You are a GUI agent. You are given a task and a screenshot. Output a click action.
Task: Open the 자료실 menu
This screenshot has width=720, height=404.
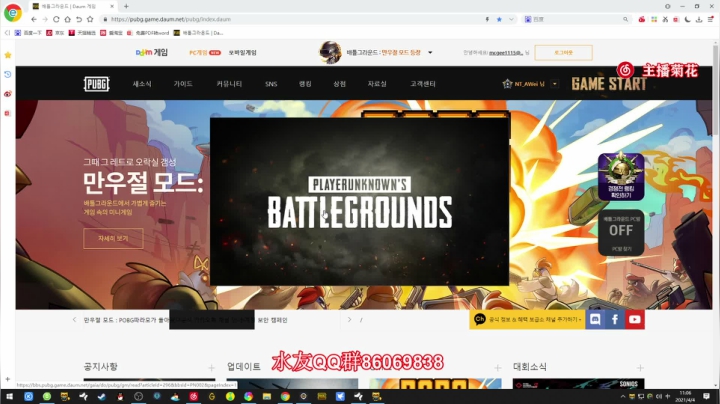(377, 84)
